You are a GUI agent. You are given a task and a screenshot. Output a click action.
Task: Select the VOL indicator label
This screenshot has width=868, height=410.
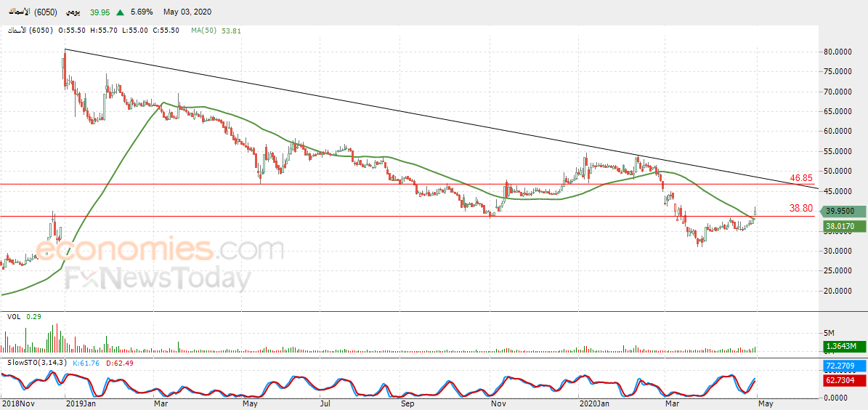[13, 316]
